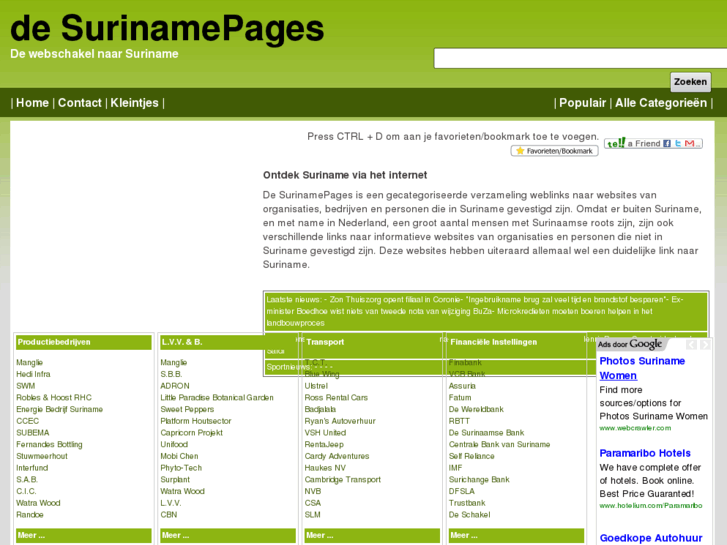
Task: Open Interfund link
Action: coord(32,468)
